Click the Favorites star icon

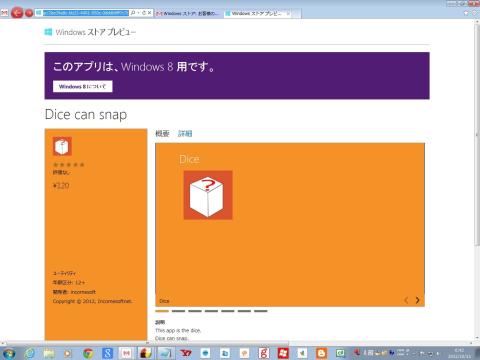[x=466, y=13]
